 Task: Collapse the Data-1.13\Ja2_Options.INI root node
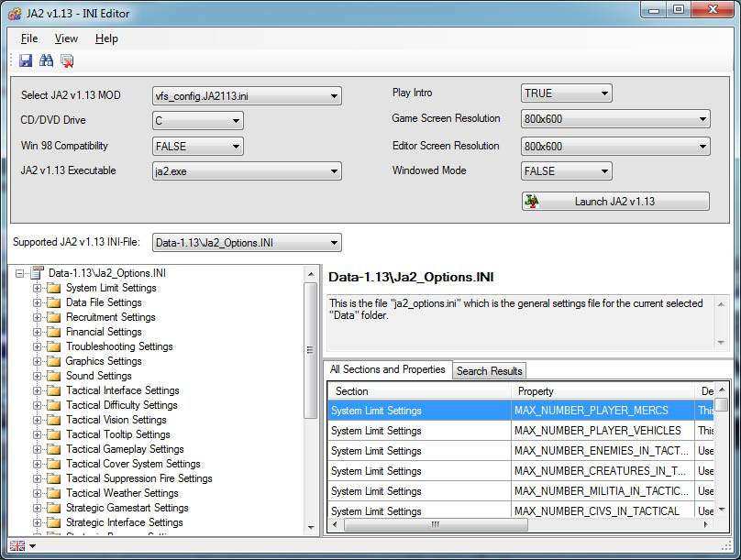click(19, 273)
